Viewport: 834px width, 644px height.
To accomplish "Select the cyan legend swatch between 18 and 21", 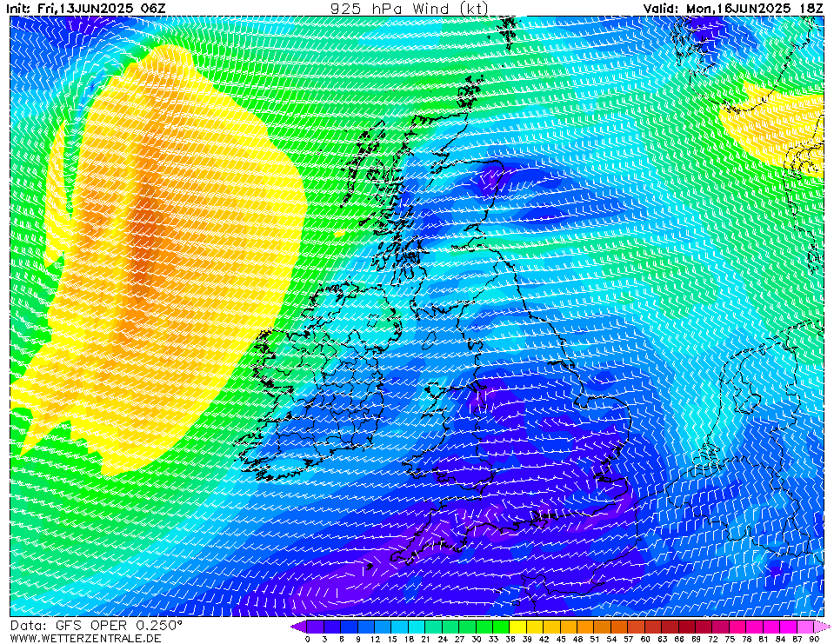I will tap(417, 626).
